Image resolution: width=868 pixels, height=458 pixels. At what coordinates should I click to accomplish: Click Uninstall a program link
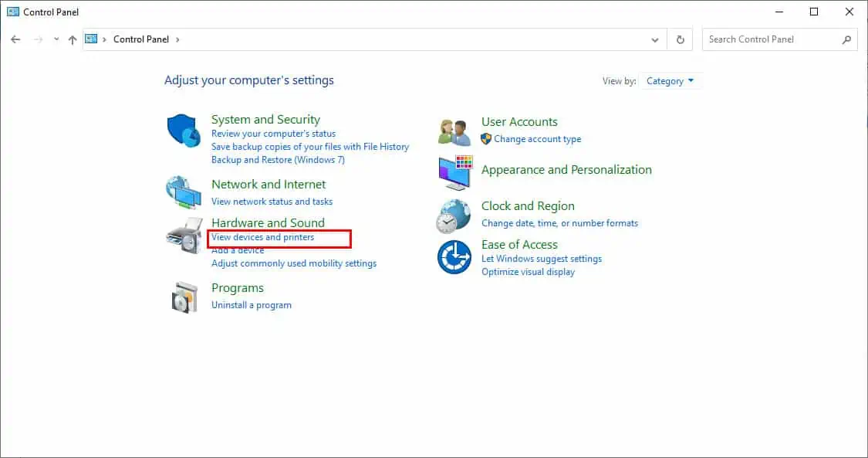[252, 305]
